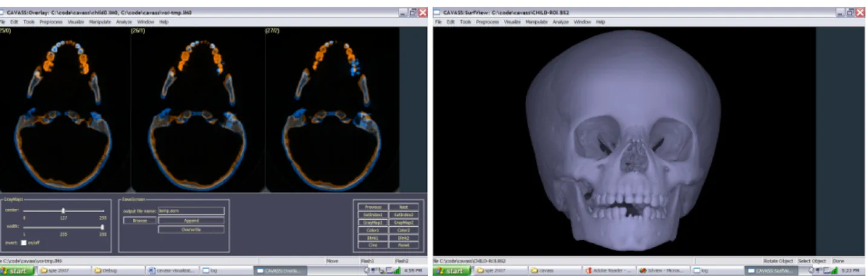Open File menu in Overlay window
The width and height of the screenshot is (868, 276).
click(x=3, y=22)
